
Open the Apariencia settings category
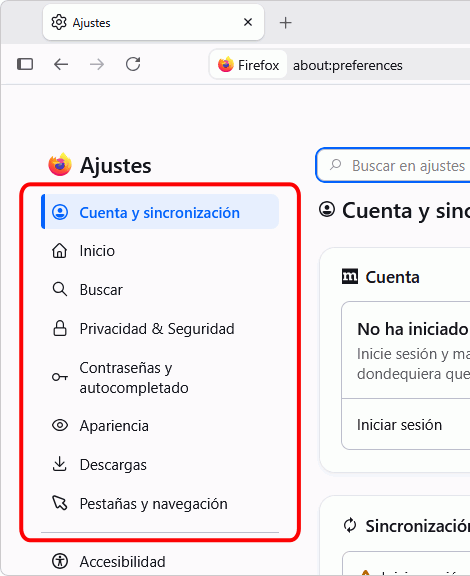pyautogui.click(x=160, y=426)
